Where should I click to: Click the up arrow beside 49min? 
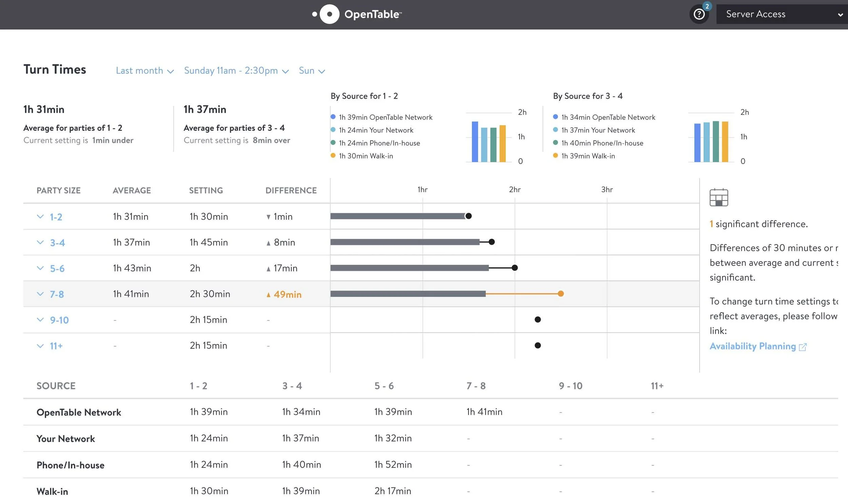click(268, 295)
